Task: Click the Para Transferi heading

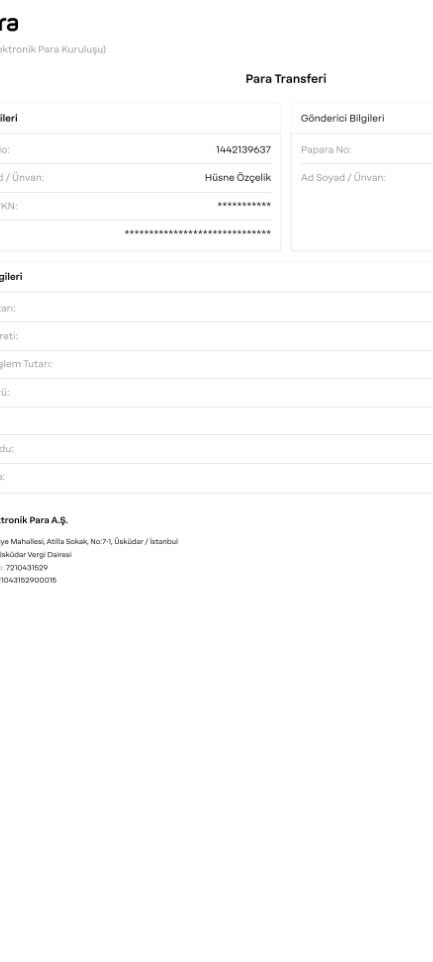Action: tap(286, 79)
